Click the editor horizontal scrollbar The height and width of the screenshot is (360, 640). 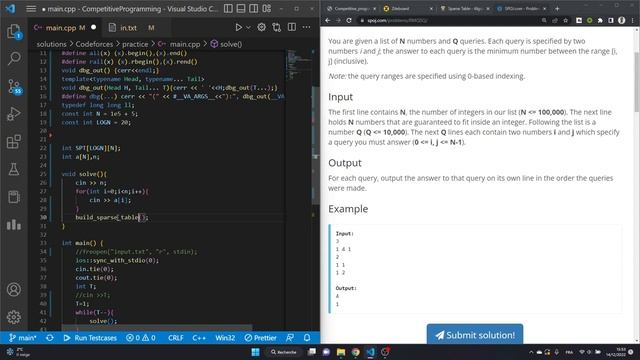tap(157, 328)
